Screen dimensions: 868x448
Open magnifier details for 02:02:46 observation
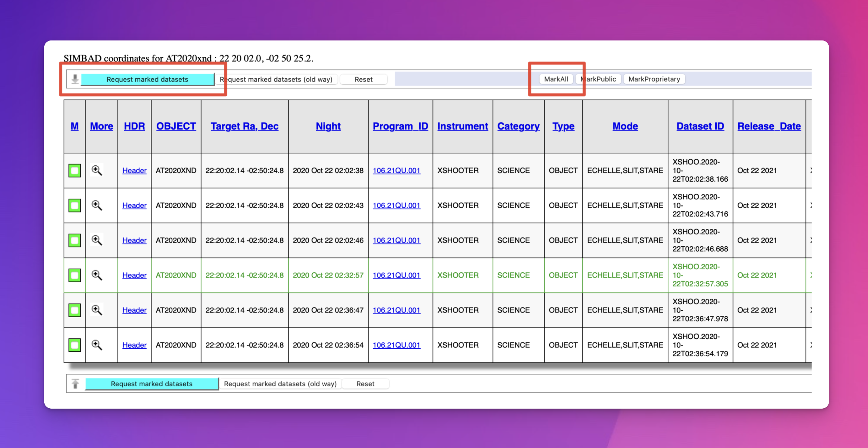click(97, 240)
